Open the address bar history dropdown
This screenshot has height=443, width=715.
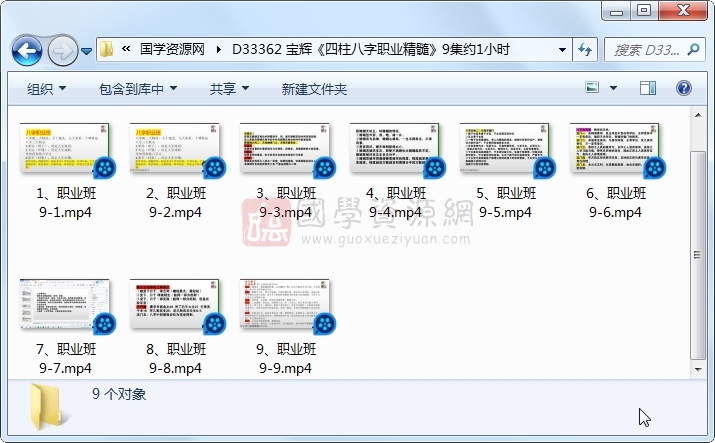563,50
